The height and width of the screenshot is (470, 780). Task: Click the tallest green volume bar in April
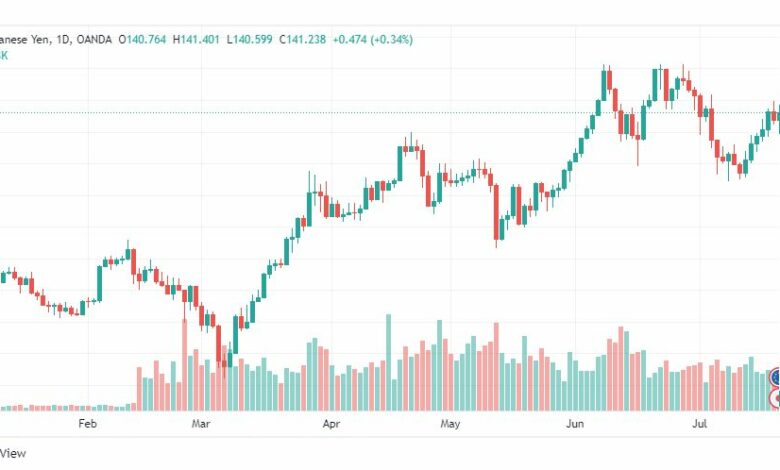pyautogui.click(x=389, y=363)
